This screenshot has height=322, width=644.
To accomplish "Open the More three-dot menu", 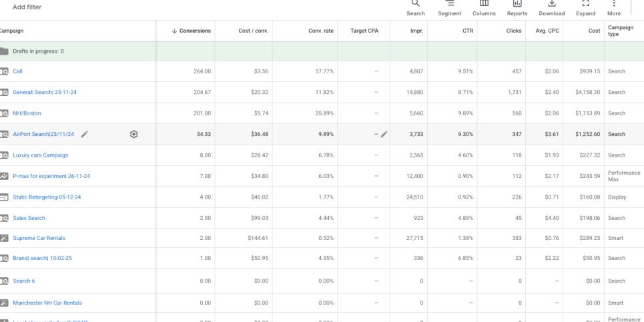I will pyautogui.click(x=614, y=4).
